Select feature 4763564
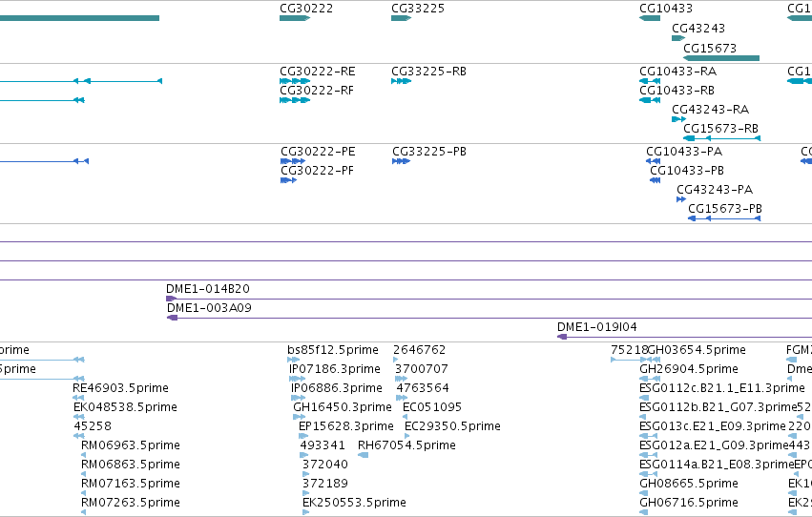The width and height of the screenshot is (812, 517). click(x=423, y=388)
